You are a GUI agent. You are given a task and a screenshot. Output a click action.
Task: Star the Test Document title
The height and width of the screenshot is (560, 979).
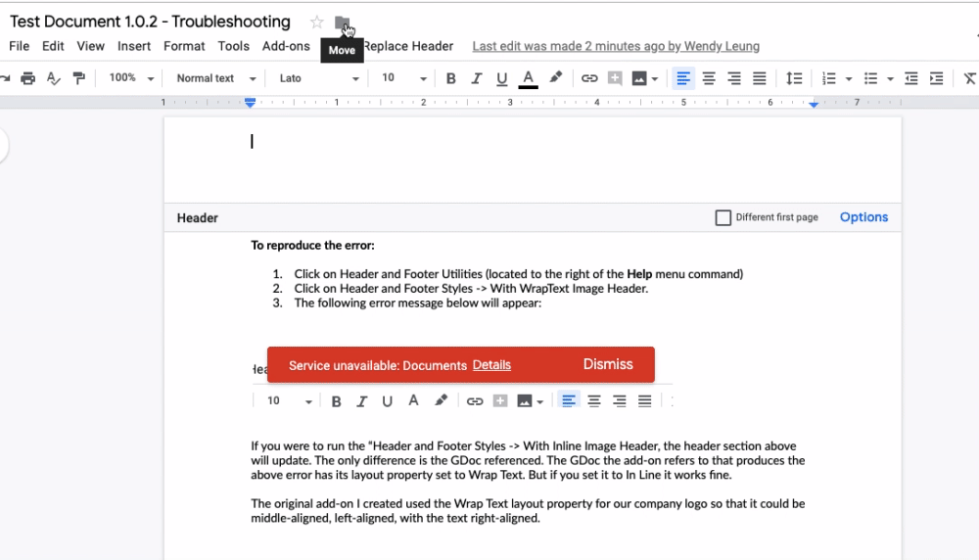316,23
